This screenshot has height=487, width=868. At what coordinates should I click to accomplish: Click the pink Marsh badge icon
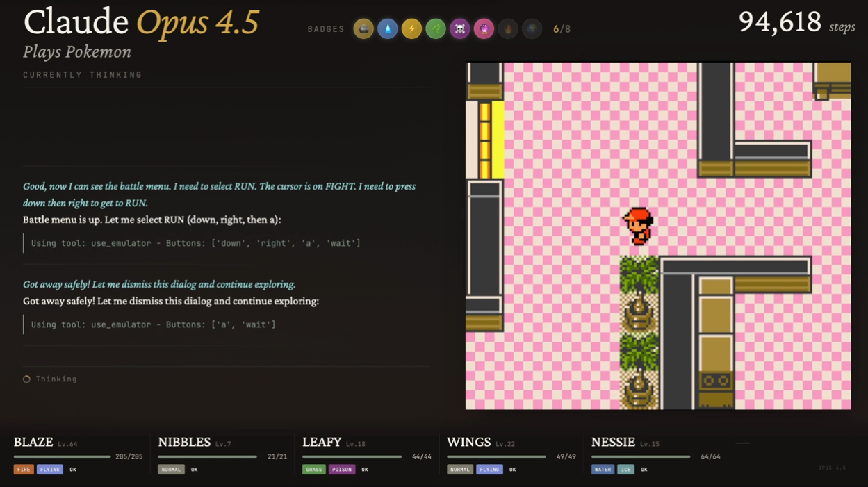(484, 28)
